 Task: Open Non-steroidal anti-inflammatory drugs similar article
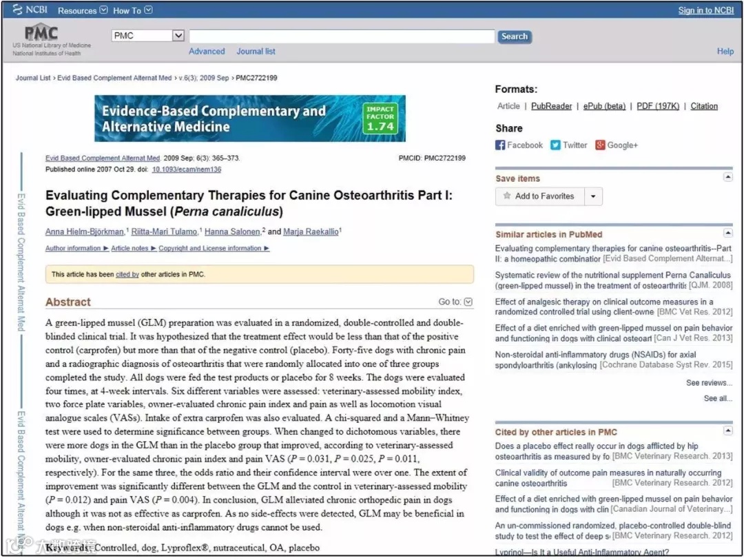point(613,360)
